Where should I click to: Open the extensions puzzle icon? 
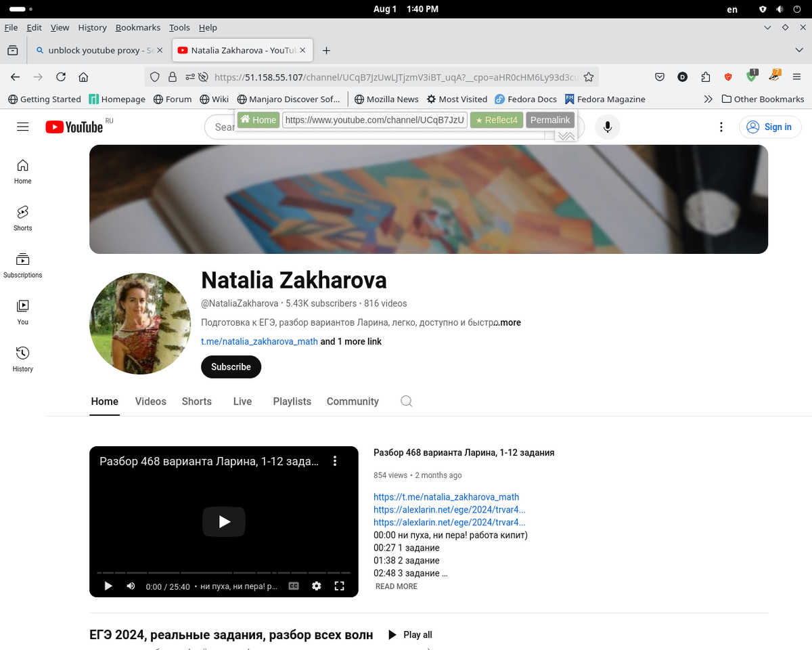point(706,77)
